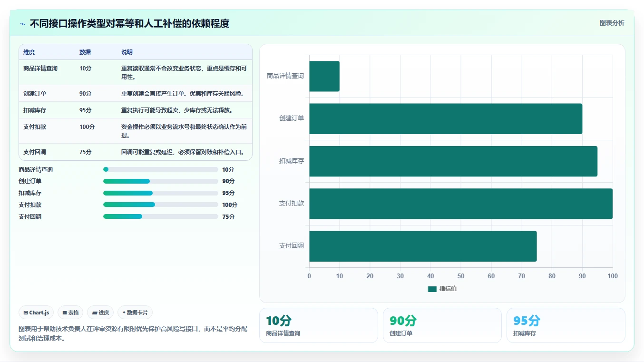Click the 商品详情查询 progress bar
This screenshot has width=644, height=362.
point(161,169)
